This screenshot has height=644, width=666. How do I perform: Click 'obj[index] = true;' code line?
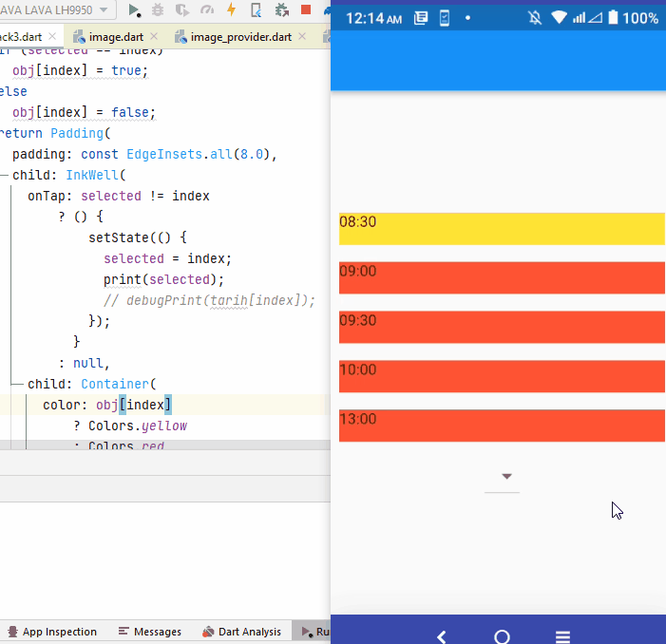tap(80, 70)
